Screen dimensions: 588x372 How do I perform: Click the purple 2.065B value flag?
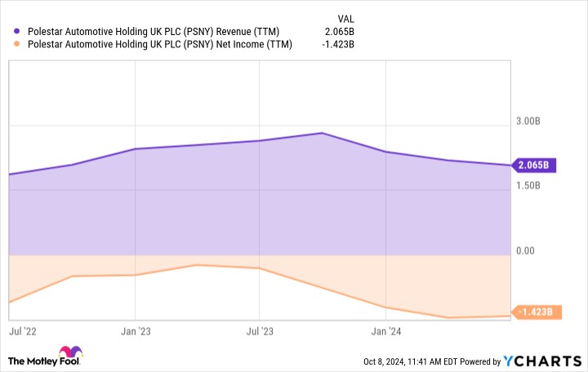click(x=533, y=166)
